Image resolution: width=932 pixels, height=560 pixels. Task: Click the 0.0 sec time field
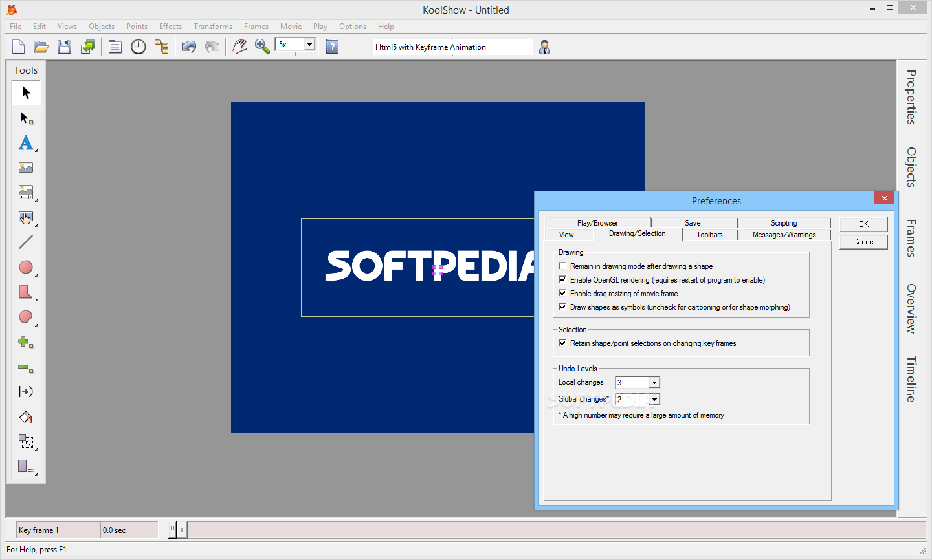[x=129, y=530]
